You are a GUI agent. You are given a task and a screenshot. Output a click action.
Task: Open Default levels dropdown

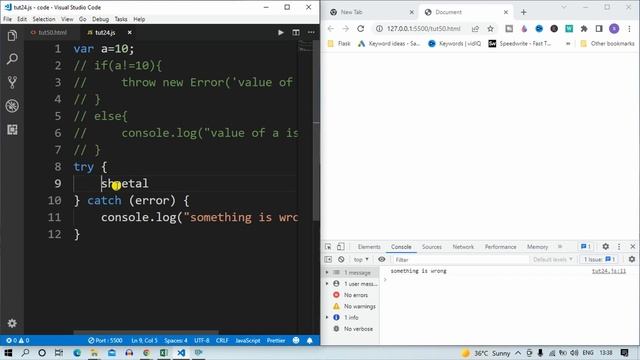pyautogui.click(x=553, y=260)
